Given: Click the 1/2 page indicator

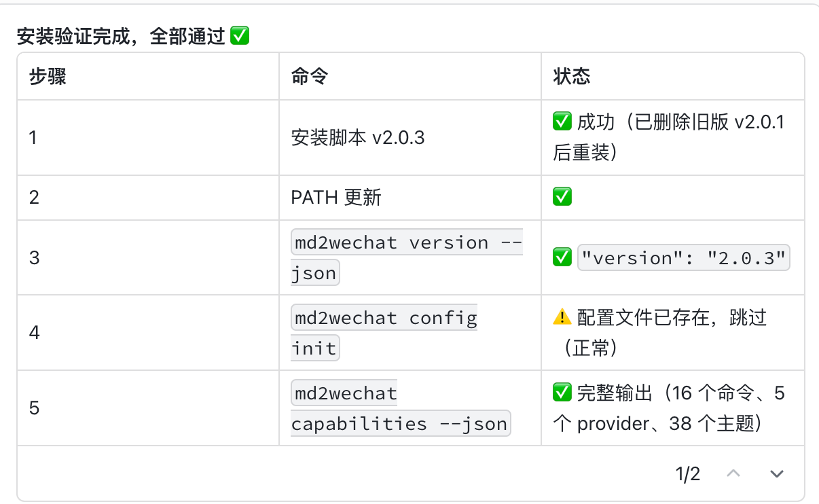Looking at the screenshot, I should tap(688, 473).
